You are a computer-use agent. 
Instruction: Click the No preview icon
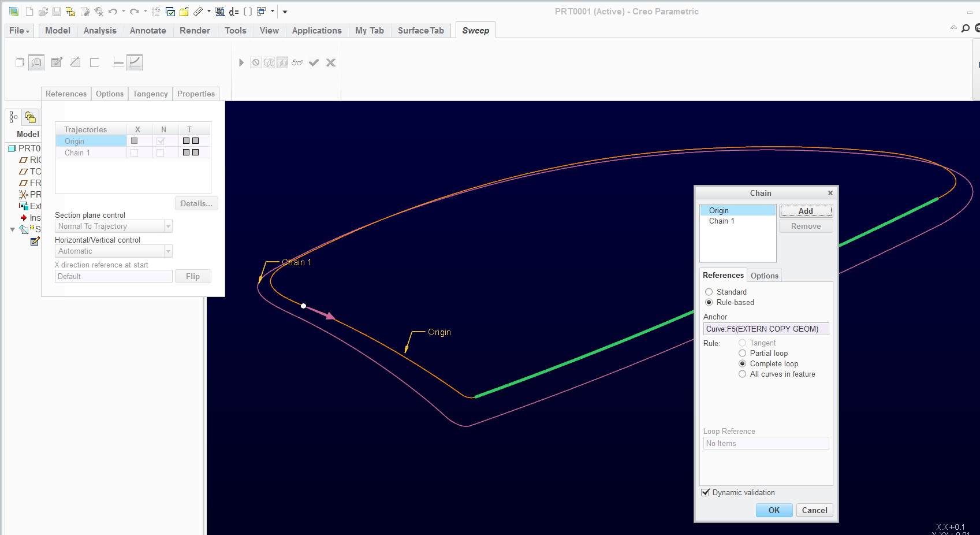coord(256,62)
